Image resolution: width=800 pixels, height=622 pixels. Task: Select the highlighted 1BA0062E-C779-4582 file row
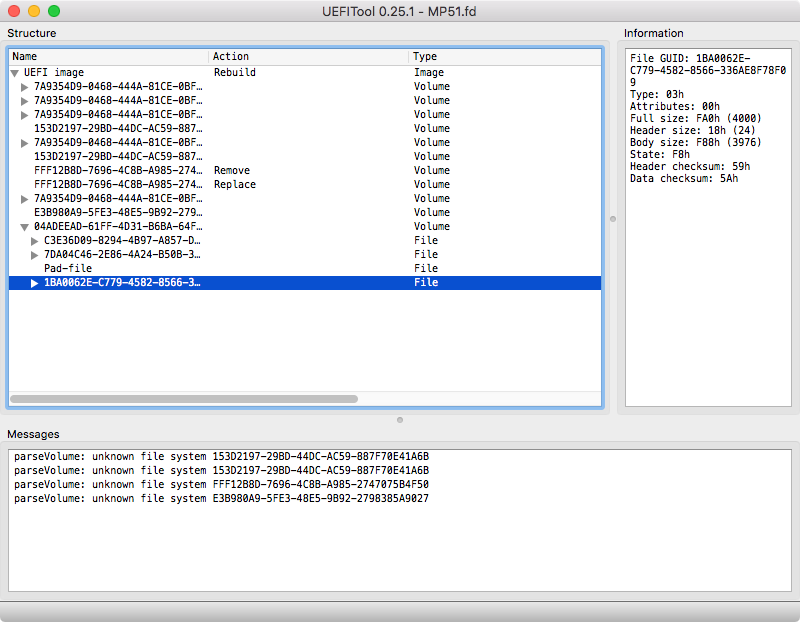pyautogui.click(x=305, y=283)
